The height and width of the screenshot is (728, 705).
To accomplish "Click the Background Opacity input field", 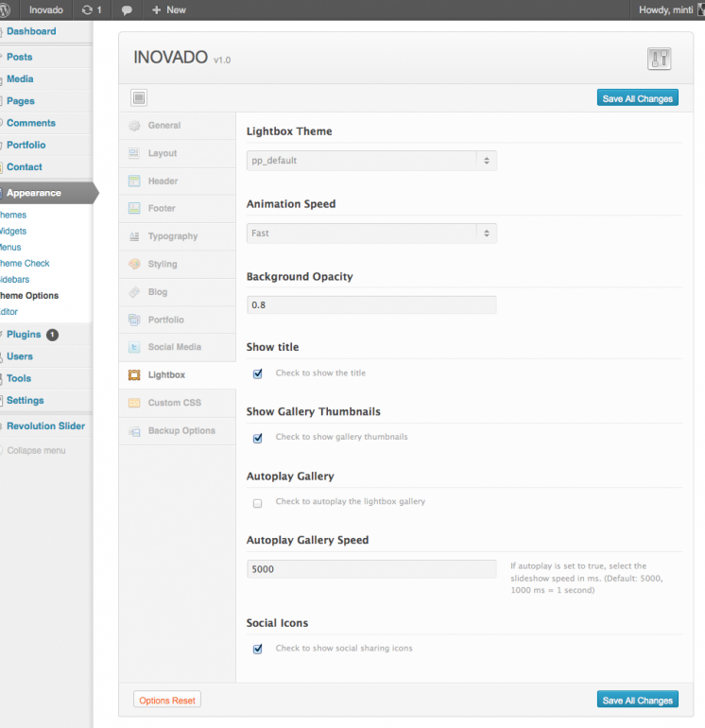I will click(x=371, y=305).
